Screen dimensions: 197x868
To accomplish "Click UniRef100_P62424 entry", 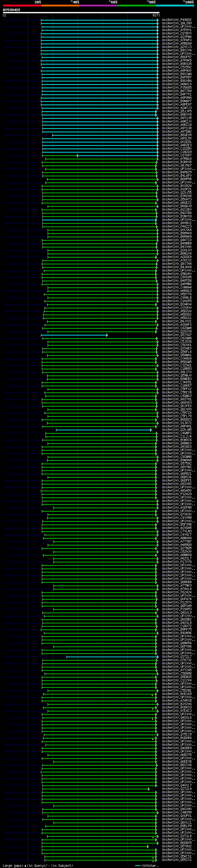I will tap(177, 592).
